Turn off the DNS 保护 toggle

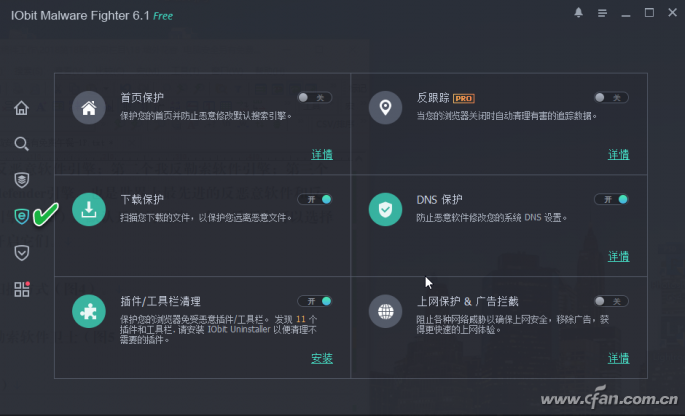(x=611, y=199)
